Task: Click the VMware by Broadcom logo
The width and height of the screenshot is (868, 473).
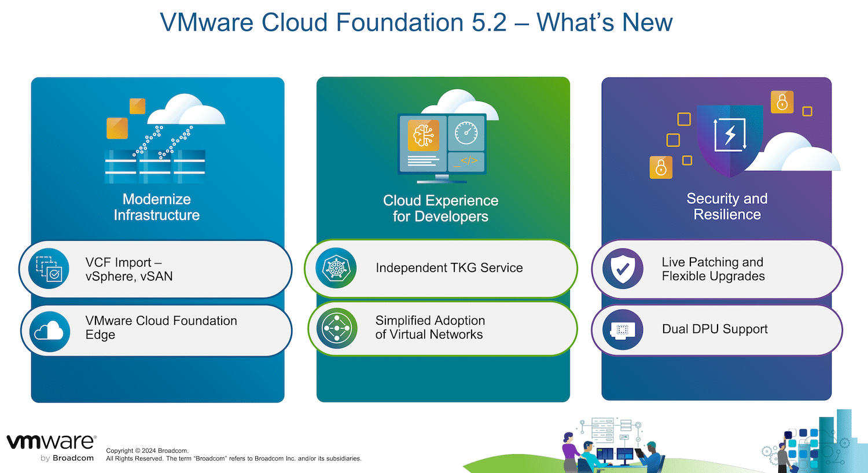Action: pos(51,448)
